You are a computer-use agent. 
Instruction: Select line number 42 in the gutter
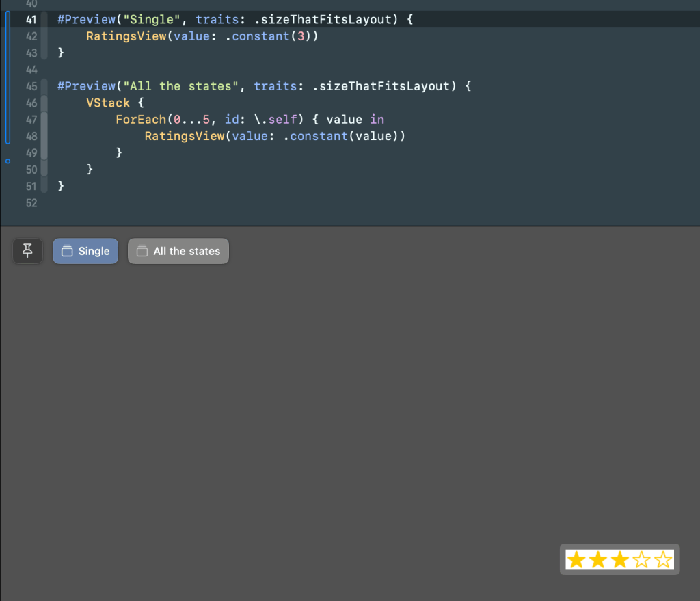point(31,36)
